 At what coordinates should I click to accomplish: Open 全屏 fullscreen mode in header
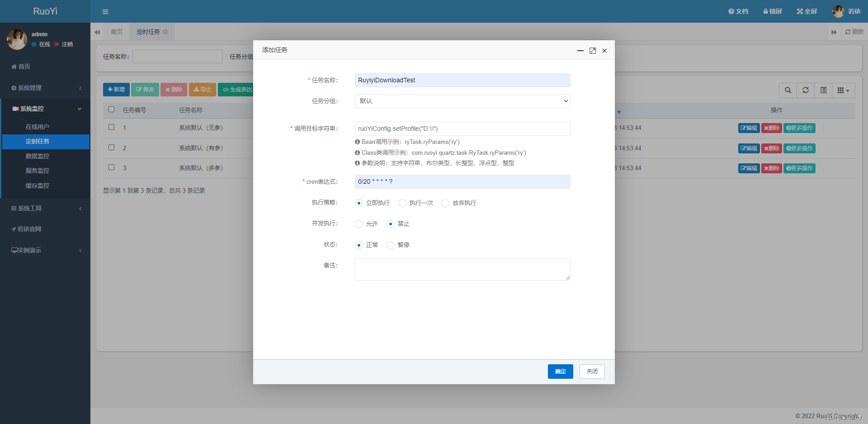click(807, 11)
